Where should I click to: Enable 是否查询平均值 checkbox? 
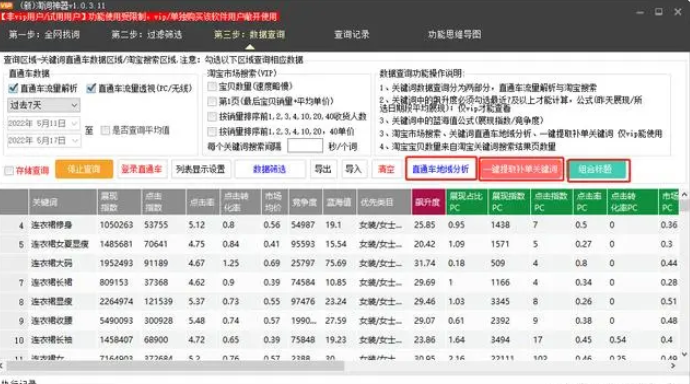(x=105, y=130)
